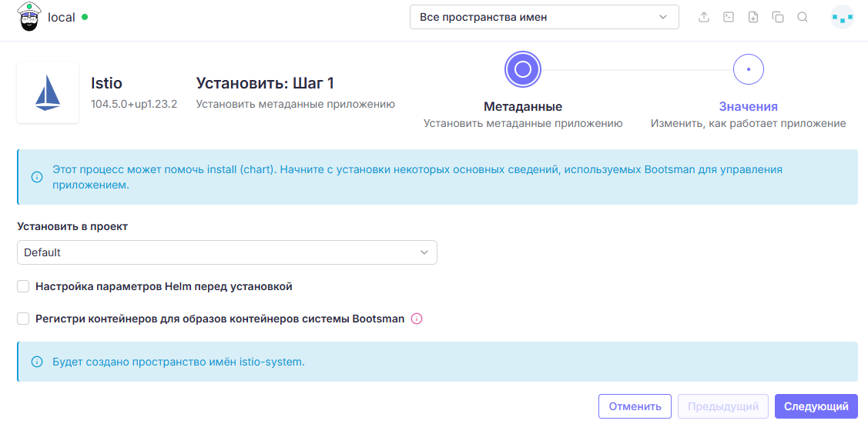This screenshot has width=868, height=424.
Task: Click info icon in the install process banner
Action: click(37, 177)
